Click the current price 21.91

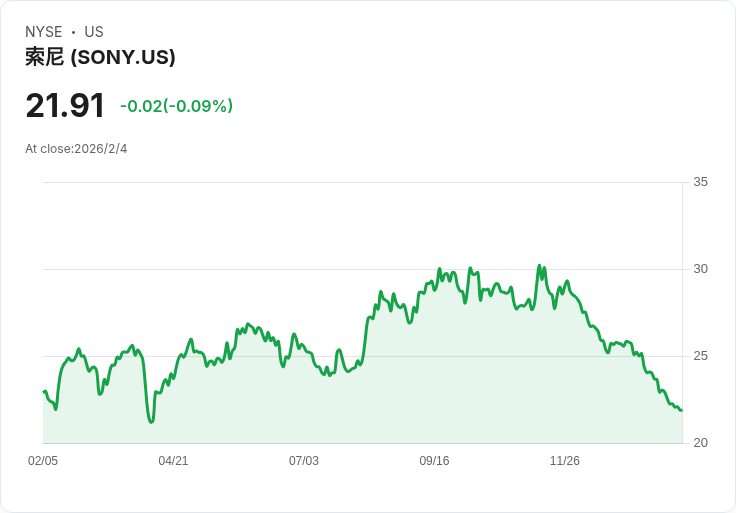pos(65,106)
